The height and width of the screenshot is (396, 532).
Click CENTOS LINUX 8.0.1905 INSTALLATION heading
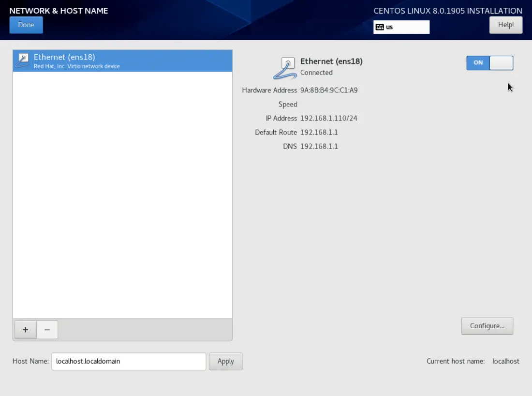point(448,11)
